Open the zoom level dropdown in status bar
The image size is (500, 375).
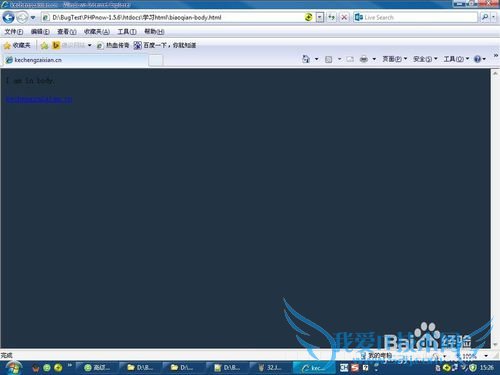[x=486, y=356]
